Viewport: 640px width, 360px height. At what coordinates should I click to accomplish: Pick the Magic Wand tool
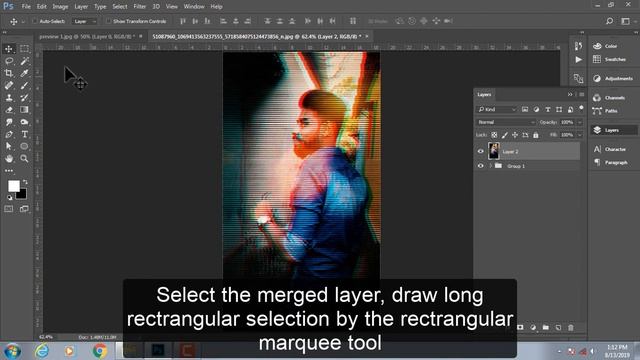point(24,61)
